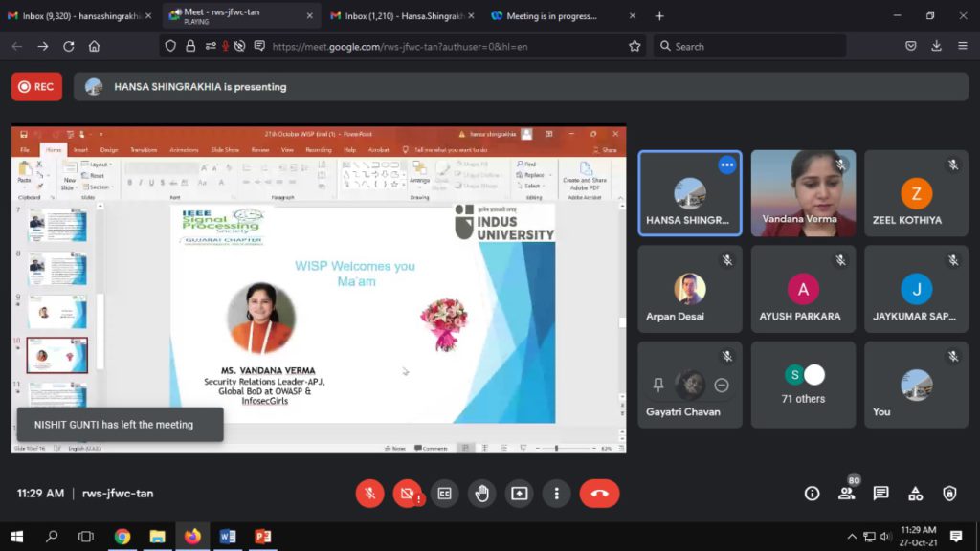
Task: Toggle camera on in Meet controls
Action: 408,494
